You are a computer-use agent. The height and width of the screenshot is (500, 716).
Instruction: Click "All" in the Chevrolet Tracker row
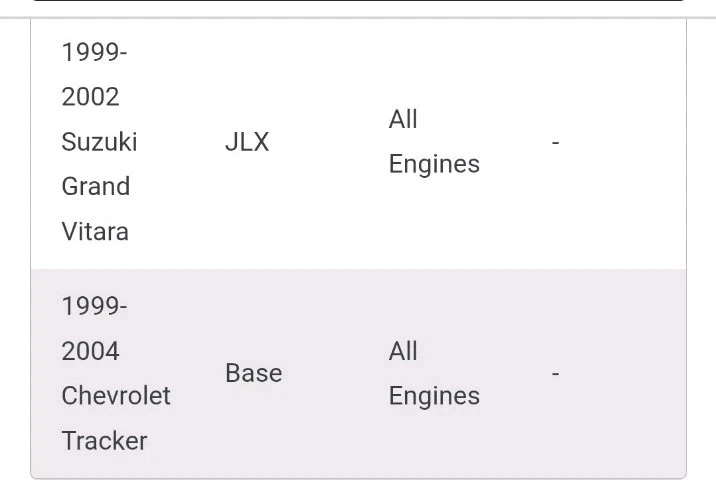point(403,351)
